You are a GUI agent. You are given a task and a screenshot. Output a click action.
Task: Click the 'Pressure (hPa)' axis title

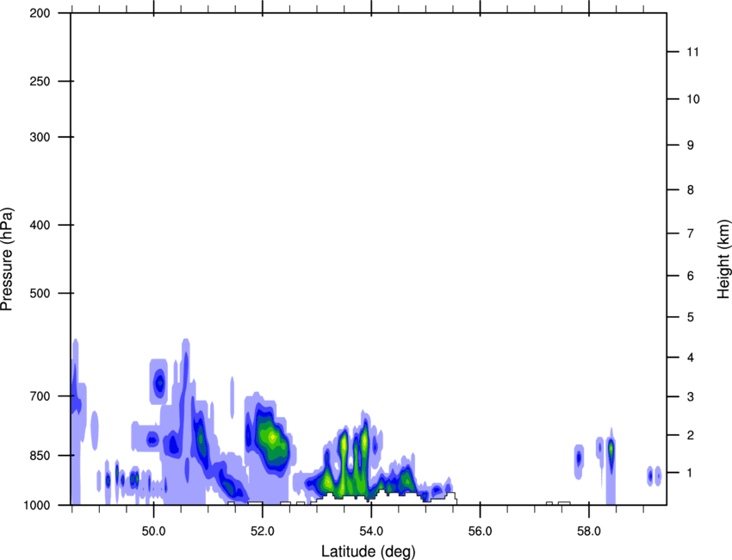(x=7, y=259)
